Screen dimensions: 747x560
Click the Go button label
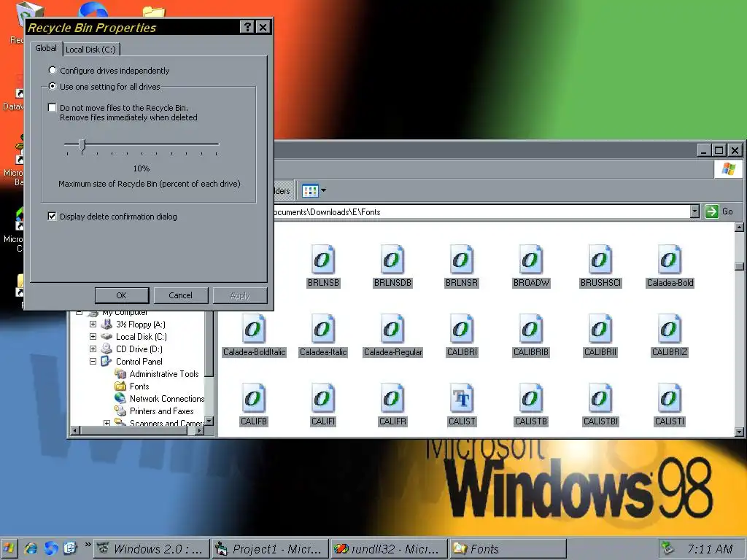727,211
